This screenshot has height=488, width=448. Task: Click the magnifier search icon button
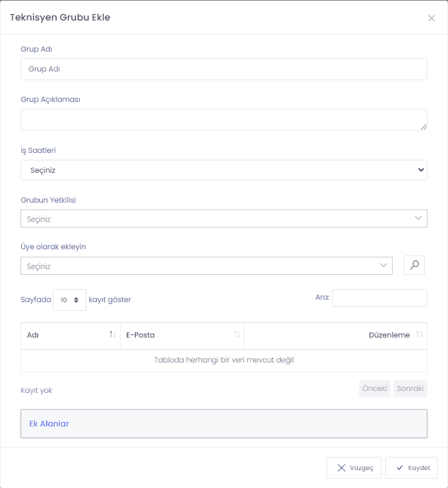click(x=414, y=265)
